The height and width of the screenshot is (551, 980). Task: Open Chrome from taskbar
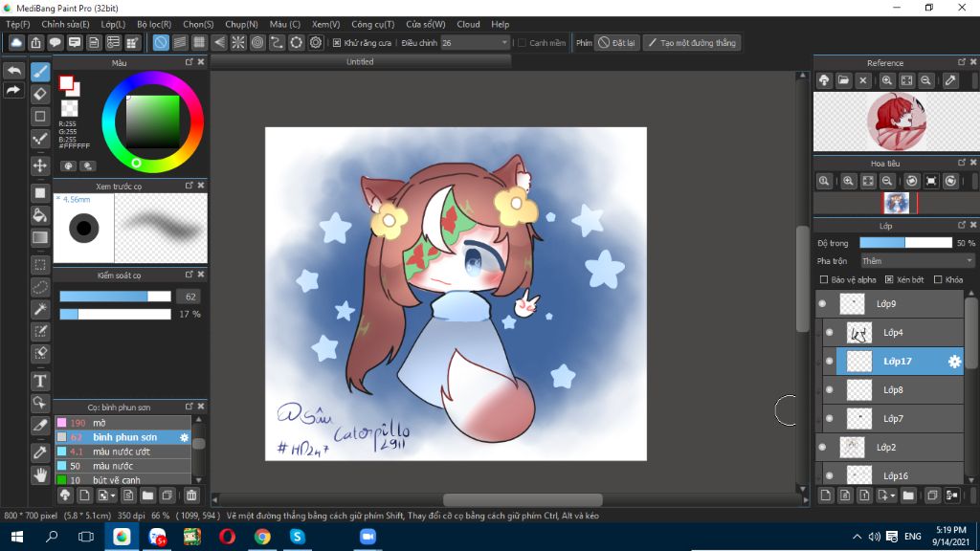262,537
